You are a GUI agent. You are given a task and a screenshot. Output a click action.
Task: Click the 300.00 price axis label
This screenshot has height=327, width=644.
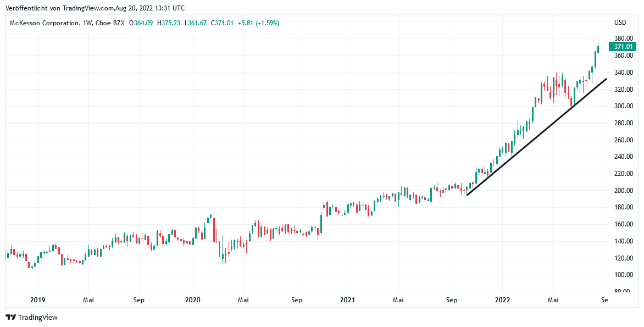[623, 106]
